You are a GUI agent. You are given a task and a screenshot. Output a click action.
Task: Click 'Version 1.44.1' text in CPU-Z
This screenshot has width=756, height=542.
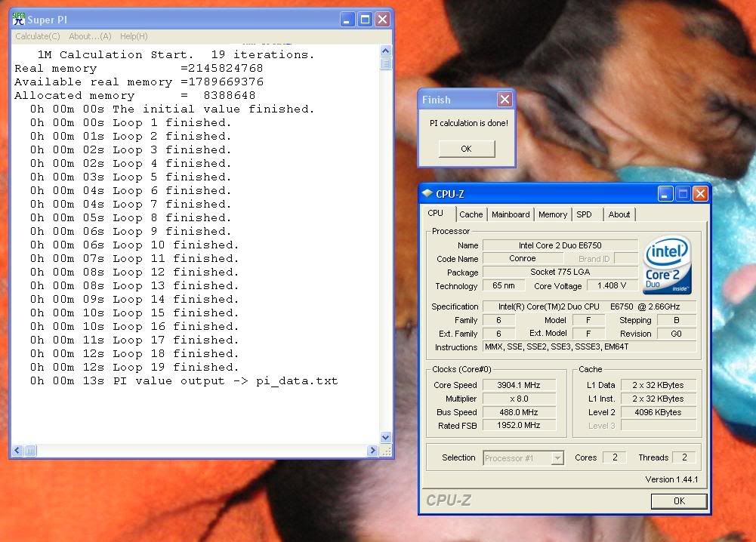click(x=671, y=479)
